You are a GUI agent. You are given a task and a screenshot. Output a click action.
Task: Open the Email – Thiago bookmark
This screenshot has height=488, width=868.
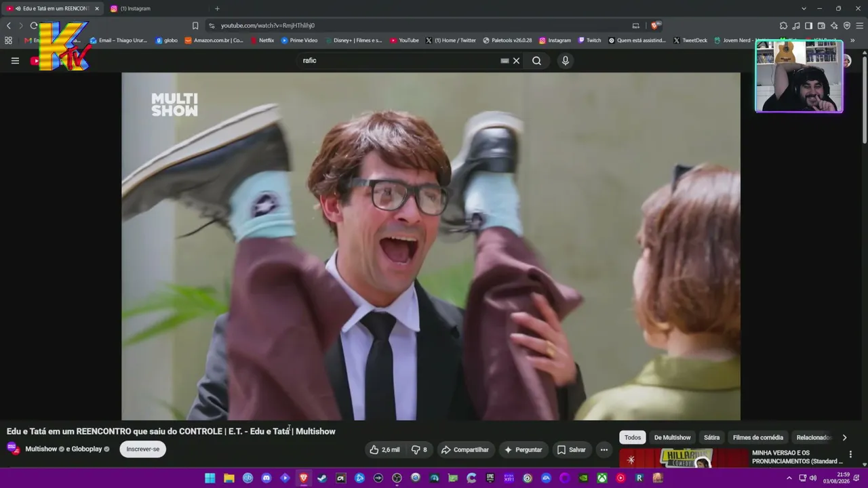pyautogui.click(x=118, y=40)
